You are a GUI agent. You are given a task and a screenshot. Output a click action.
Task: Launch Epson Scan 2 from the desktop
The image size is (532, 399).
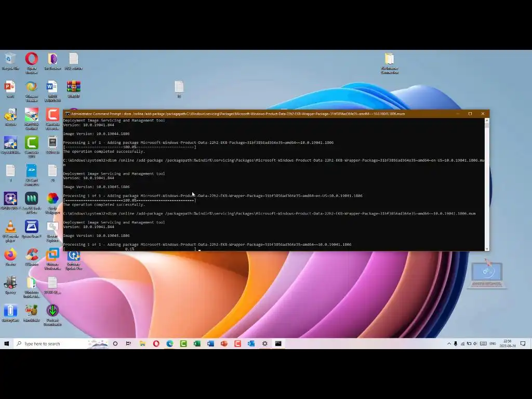click(32, 229)
